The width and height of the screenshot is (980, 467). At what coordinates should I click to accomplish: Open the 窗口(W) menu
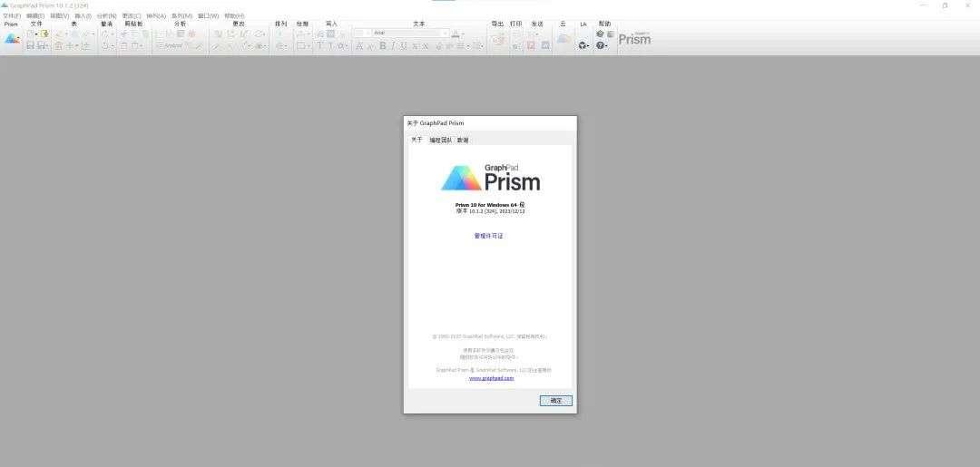coord(208,15)
